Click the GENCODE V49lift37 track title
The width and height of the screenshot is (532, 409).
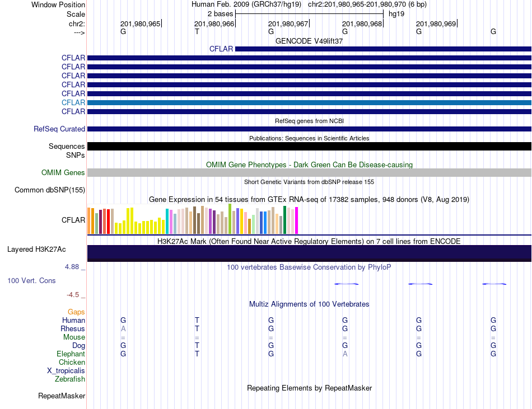pos(309,41)
